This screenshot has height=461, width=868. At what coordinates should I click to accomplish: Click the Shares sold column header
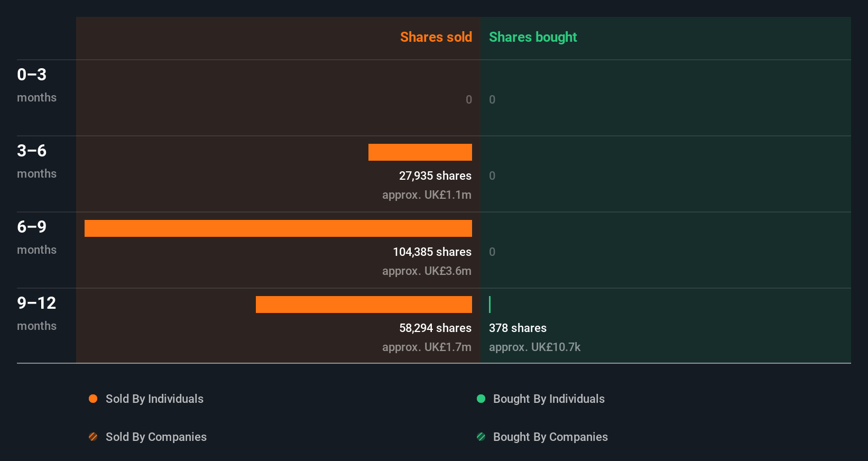tap(436, 37)
